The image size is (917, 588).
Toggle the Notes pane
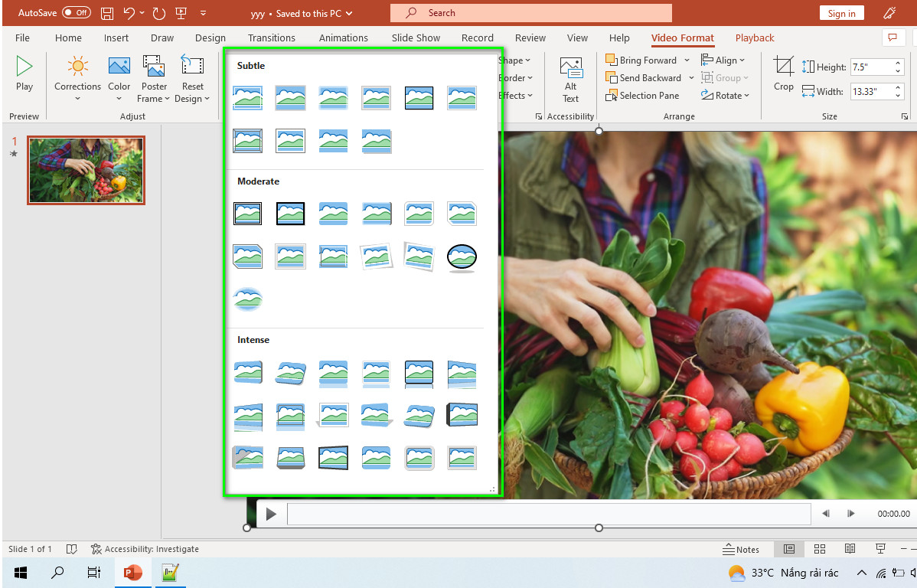[x=740, y=549]
